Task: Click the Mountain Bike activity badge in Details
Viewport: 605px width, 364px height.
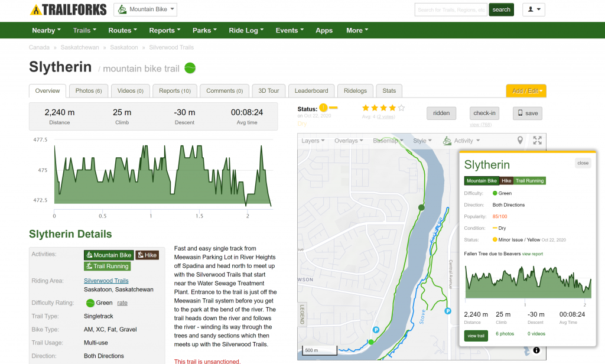Action: tap(109, 255)
